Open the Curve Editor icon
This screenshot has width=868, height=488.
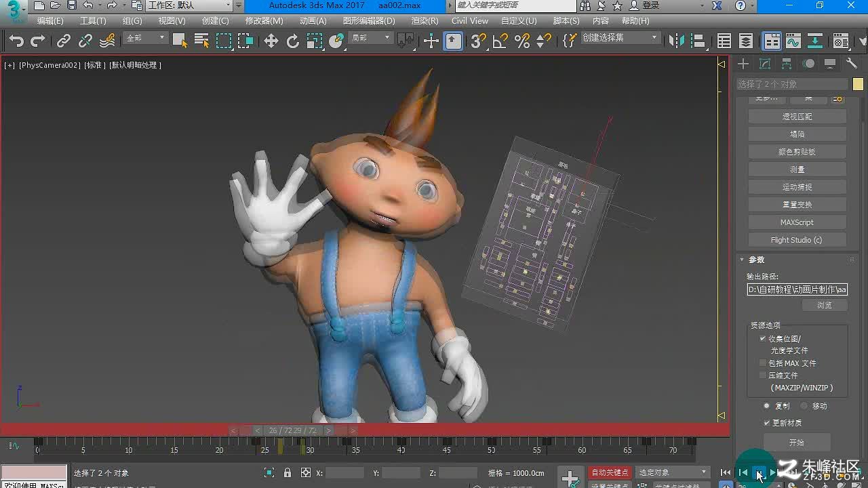[793, 41]
